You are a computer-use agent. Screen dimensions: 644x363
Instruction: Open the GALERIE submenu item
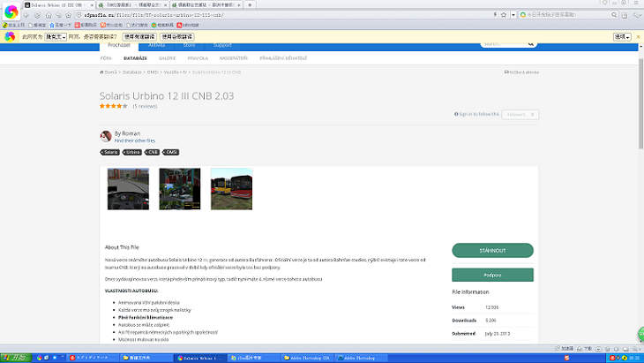tap(167, 58)
